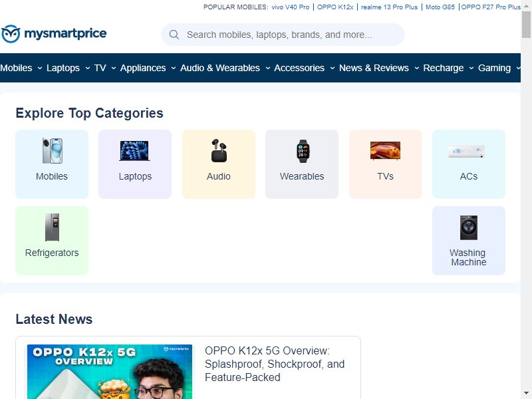Open the Wearables smartwatch image
This screenshot has width=532, height=399.
pyautogui.click(x=303, y=151)
